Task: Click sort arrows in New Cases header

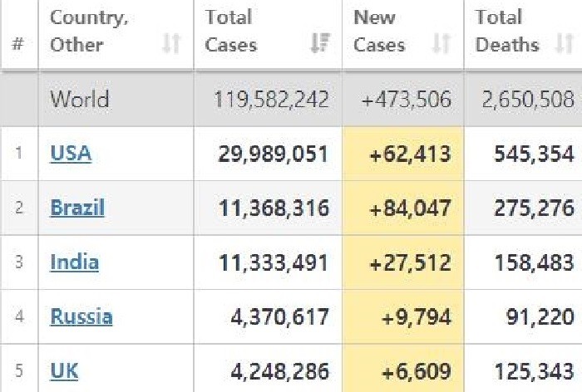Action: [x=441, y=45]
